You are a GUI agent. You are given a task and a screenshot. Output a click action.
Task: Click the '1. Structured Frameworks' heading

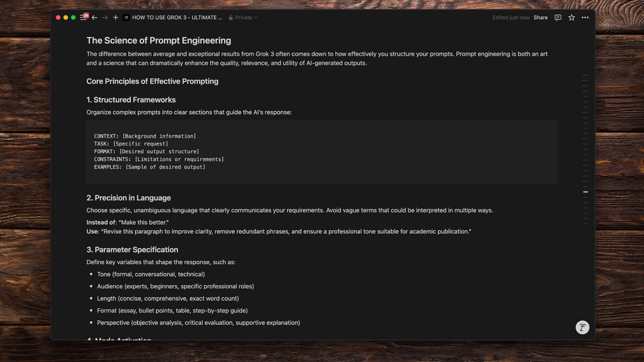click(131, 100)
